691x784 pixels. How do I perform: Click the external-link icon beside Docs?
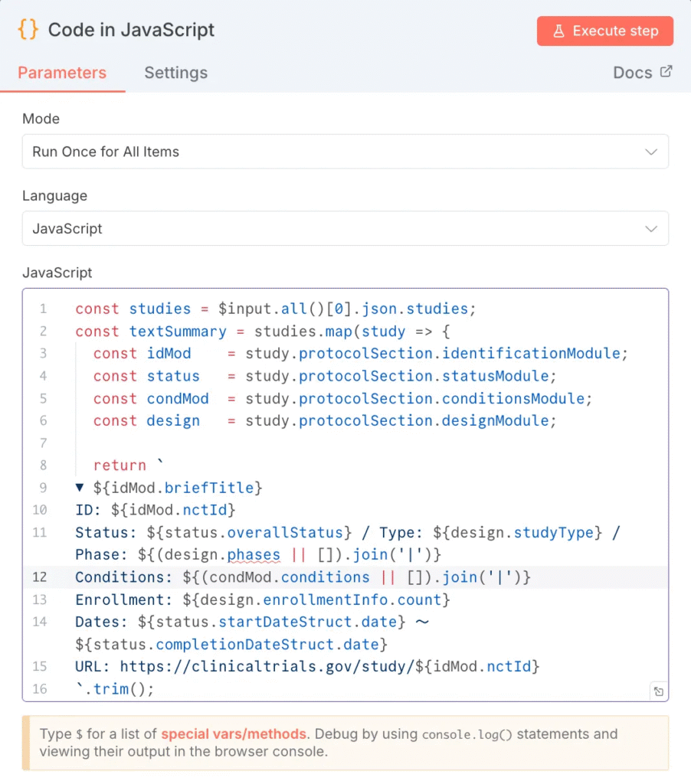tap(666, 71)
